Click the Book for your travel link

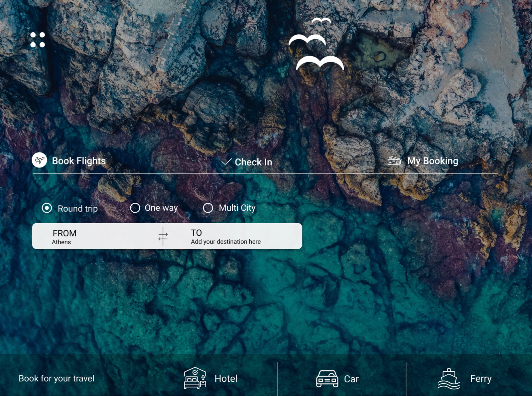pyautogui.click(x=57, y=378)
